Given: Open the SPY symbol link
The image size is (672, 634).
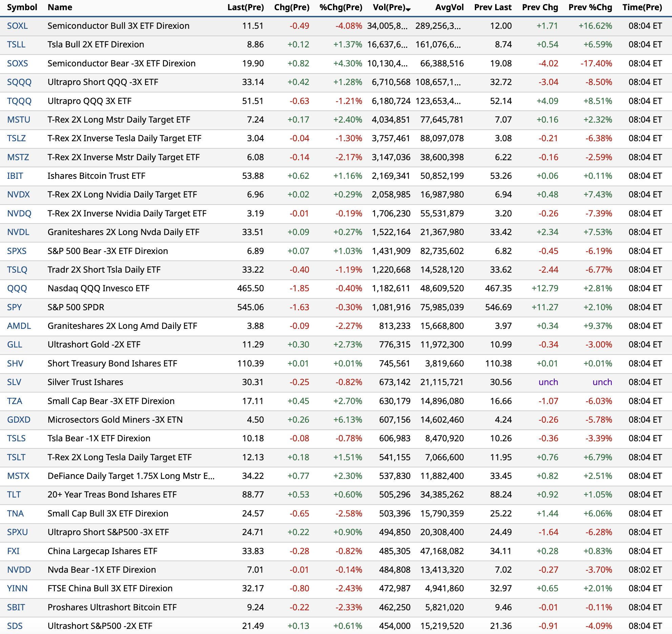Looking at the screenshot, I should (x=15, y=308).
